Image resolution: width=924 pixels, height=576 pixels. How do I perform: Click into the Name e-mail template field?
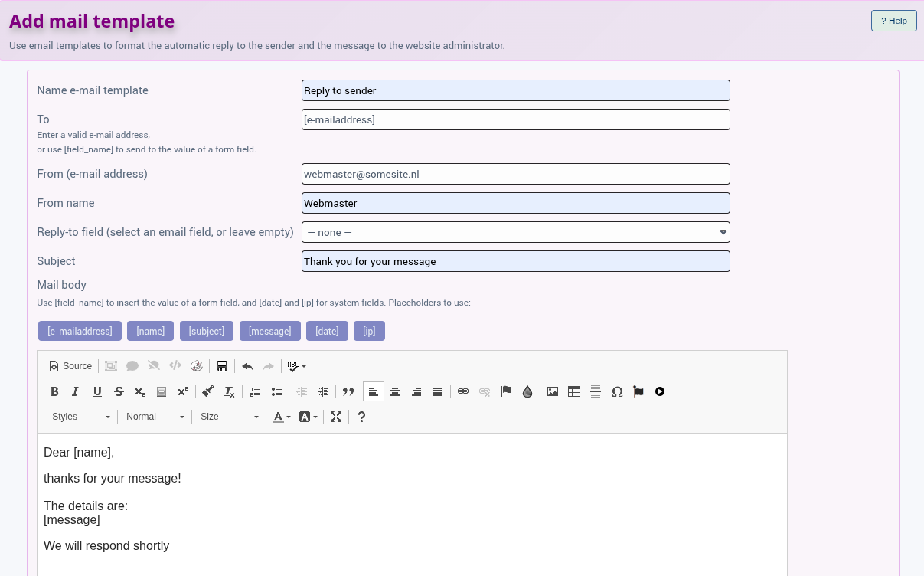tap(516, 90)
